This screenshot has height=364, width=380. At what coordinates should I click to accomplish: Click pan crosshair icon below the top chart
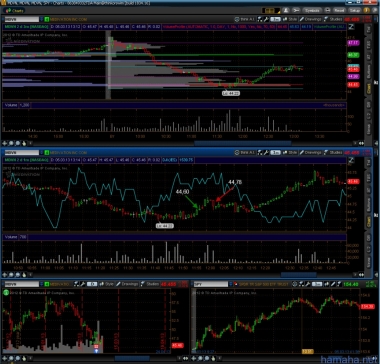click(x=5, y=143)
